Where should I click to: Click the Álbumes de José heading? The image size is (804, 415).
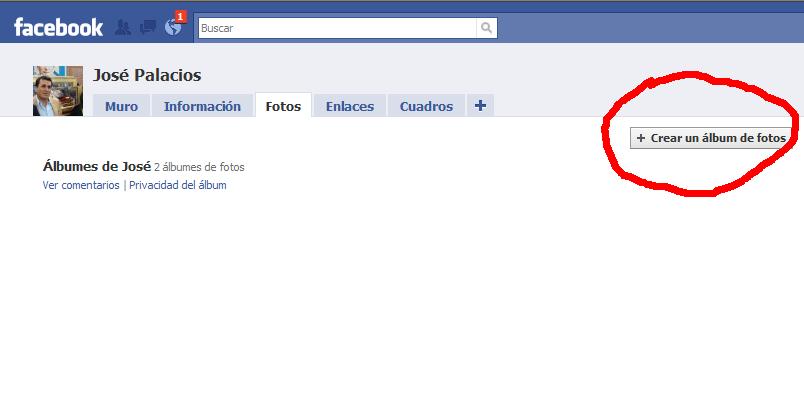point(96,167)
